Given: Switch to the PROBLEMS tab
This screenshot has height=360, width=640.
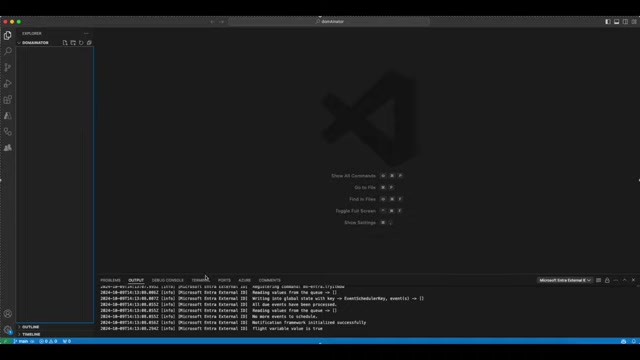Looking at the screenshot, I should pyautogui.click(x=110, y=280).
